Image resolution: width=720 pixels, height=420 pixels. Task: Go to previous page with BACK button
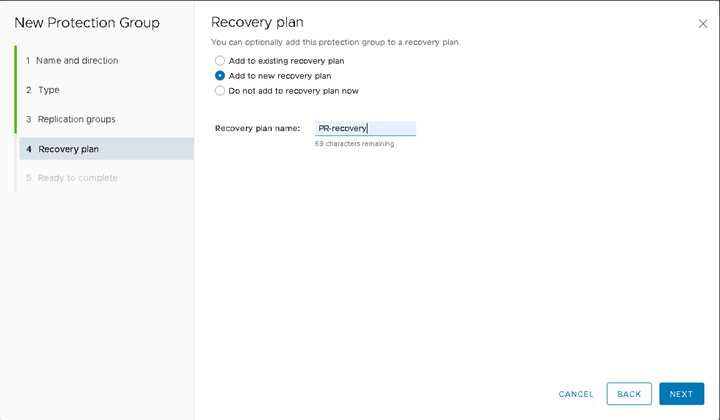click(x=629, y=394)
